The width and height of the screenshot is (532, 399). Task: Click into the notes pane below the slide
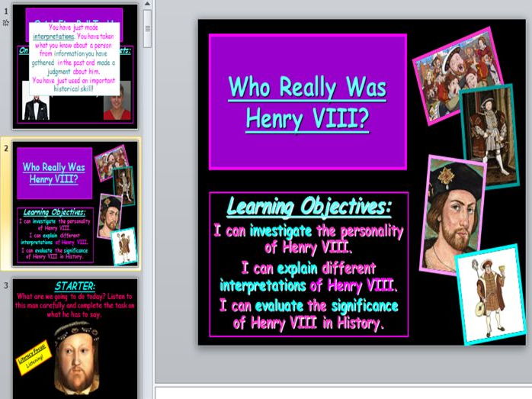(x=343, y=392)
